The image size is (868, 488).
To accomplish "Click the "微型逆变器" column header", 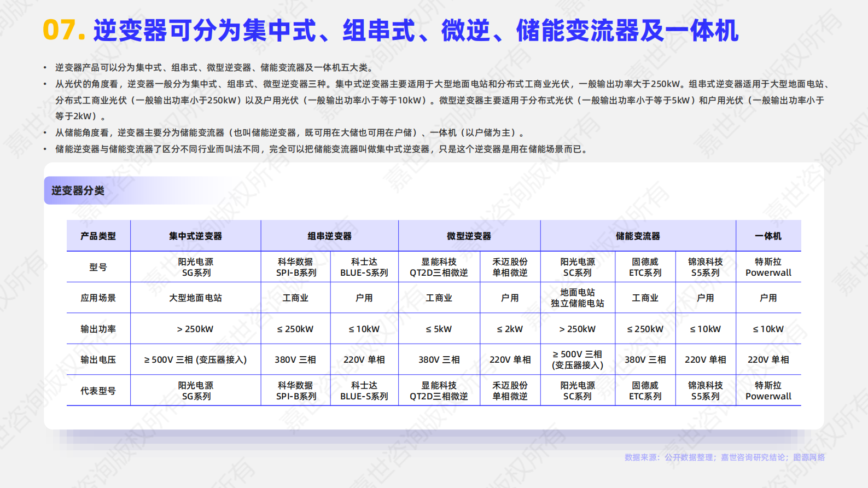I will coord(469,236).
